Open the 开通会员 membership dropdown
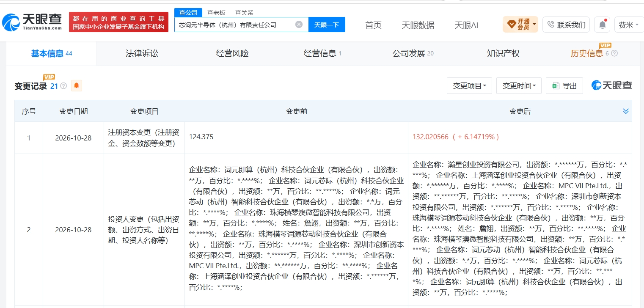 tap(520, 25)
